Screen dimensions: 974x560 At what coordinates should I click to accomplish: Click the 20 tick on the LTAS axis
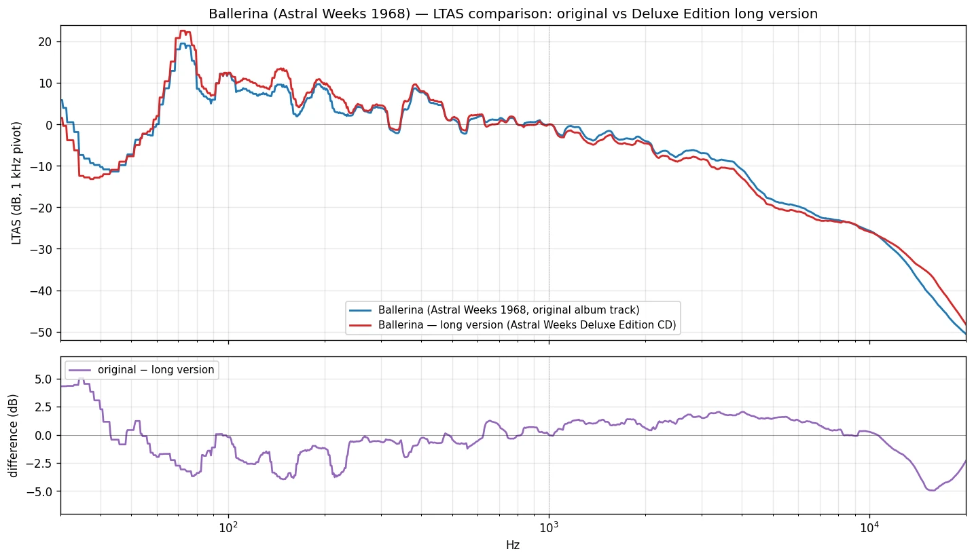click(x=48, y=41)
